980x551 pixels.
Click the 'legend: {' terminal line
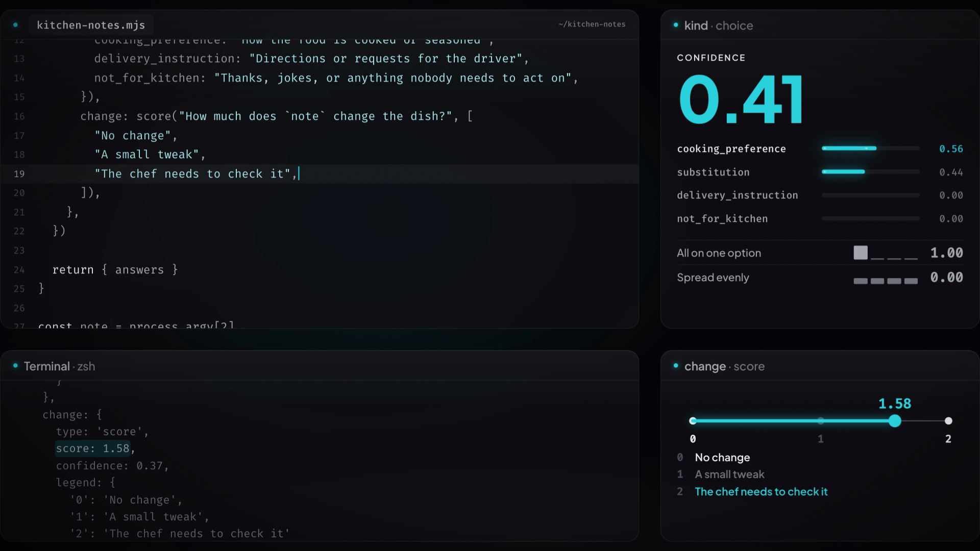click(x=86, y=483)
